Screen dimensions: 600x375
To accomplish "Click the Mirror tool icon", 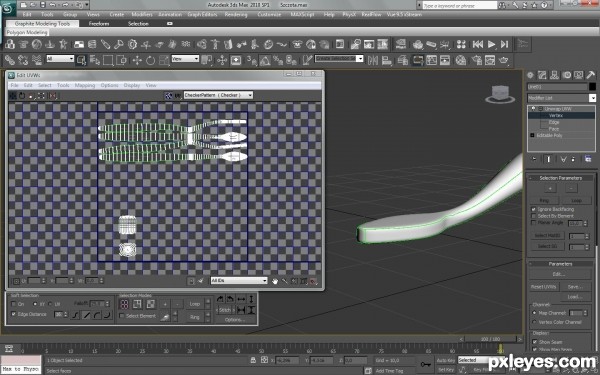I will tap(373, 60).
